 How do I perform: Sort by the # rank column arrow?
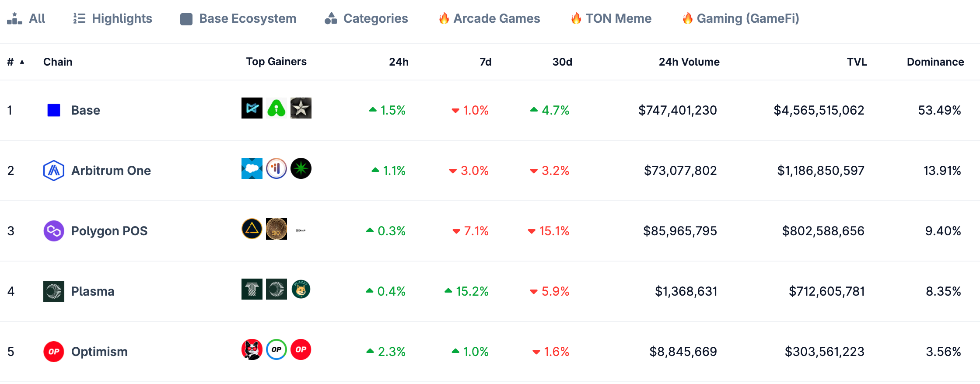(x=22, y=62)
